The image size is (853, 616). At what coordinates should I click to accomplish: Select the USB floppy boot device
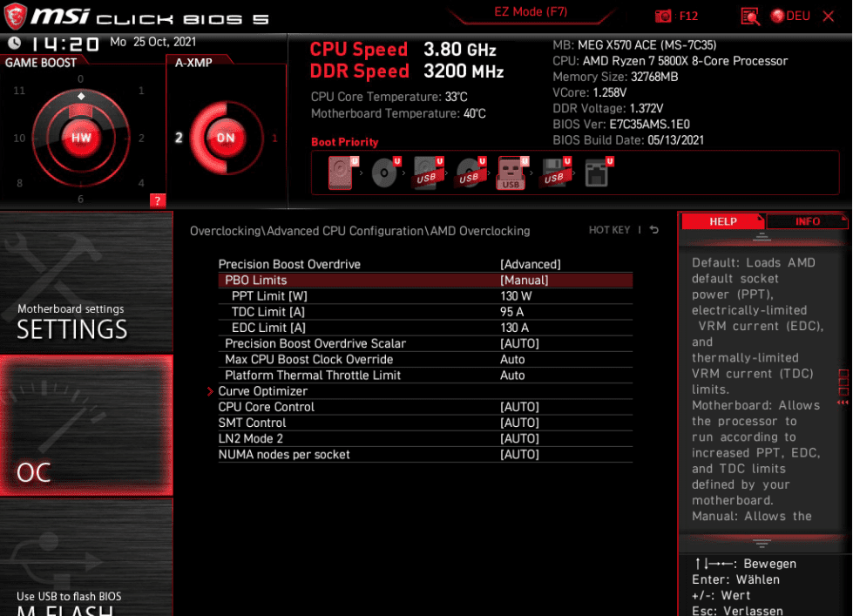[x=555, y=173]
